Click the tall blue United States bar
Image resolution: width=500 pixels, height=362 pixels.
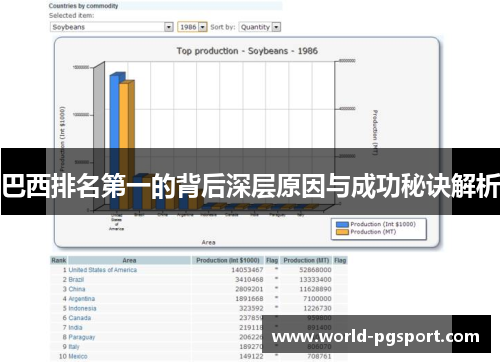114,140
